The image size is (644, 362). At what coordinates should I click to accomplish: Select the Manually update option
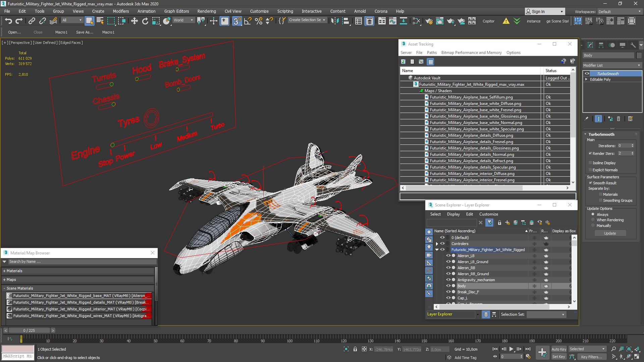(x=593, y=226)
